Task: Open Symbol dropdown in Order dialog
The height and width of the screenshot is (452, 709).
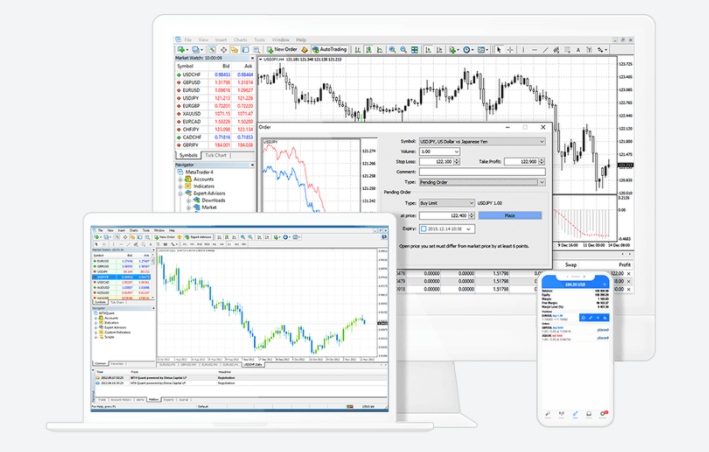Action: click(x=482, y=141)
